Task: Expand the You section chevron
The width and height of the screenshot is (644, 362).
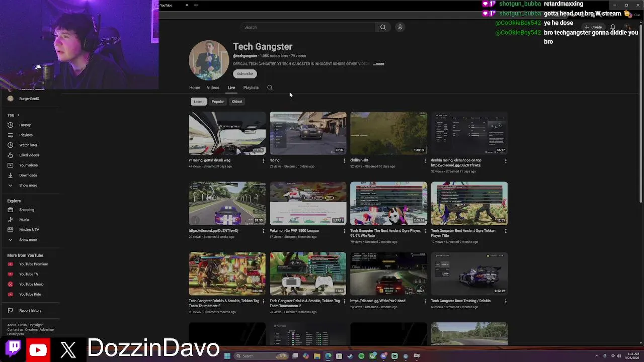Action: click(18, 115)
